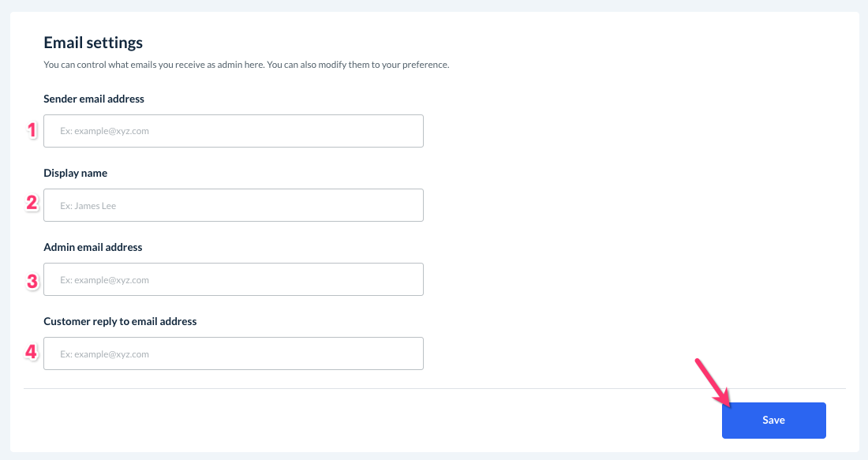Click the admin emails description sentence
Viewport: 868px width, 460px height.
[x=246, y=65]
